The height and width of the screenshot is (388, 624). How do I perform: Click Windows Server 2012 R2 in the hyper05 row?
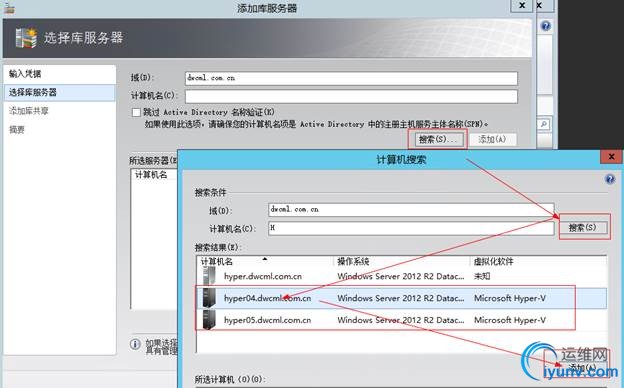(x=401, y=320)
